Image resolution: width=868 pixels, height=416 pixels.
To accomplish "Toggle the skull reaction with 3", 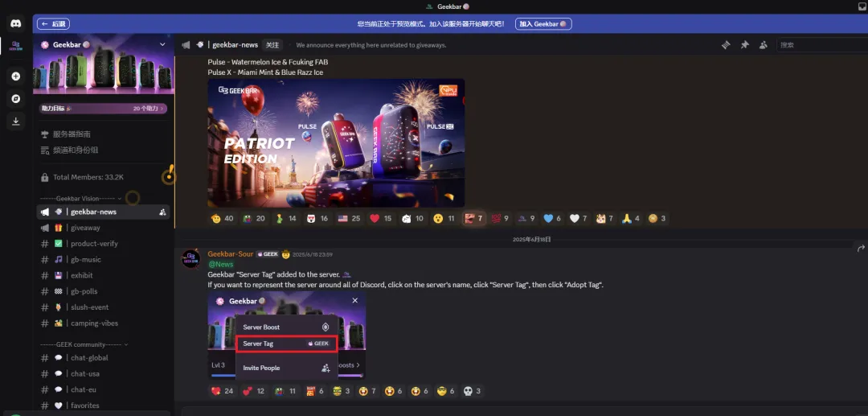I will [472, 391].
